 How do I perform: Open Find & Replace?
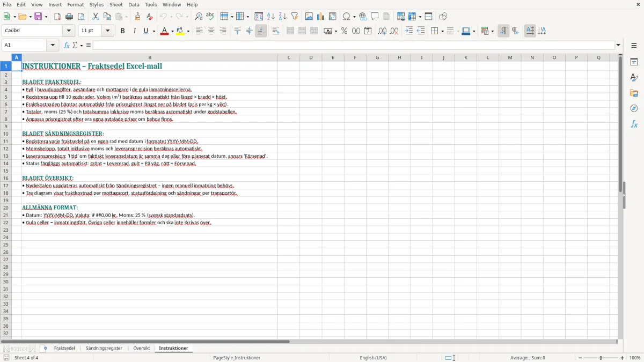click(199, 17)
